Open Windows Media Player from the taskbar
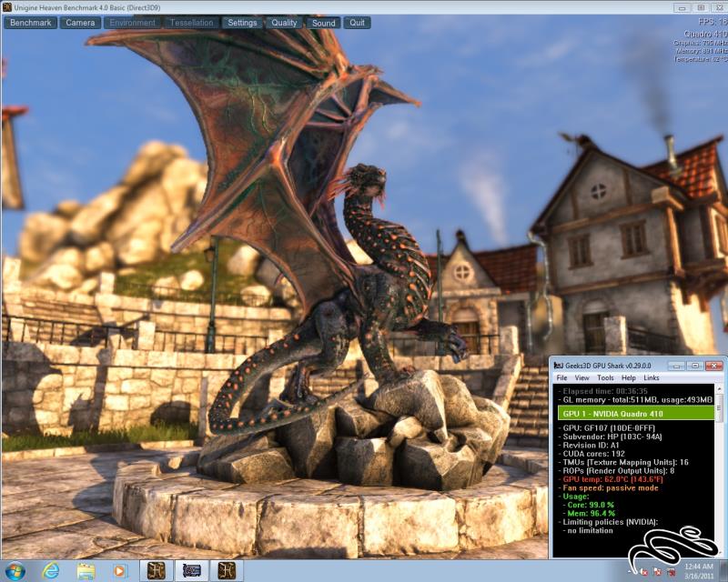728x582 pixels. (x=119, y=570)
